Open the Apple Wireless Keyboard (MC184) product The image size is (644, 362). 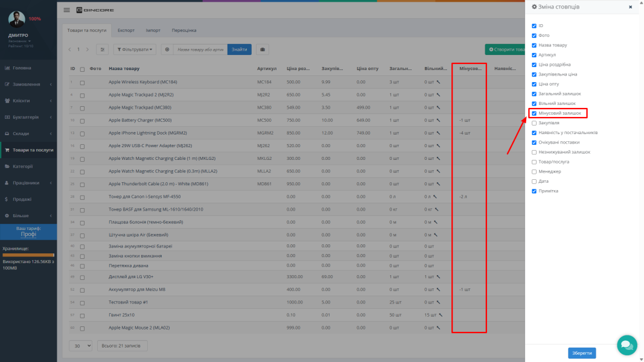143,82
